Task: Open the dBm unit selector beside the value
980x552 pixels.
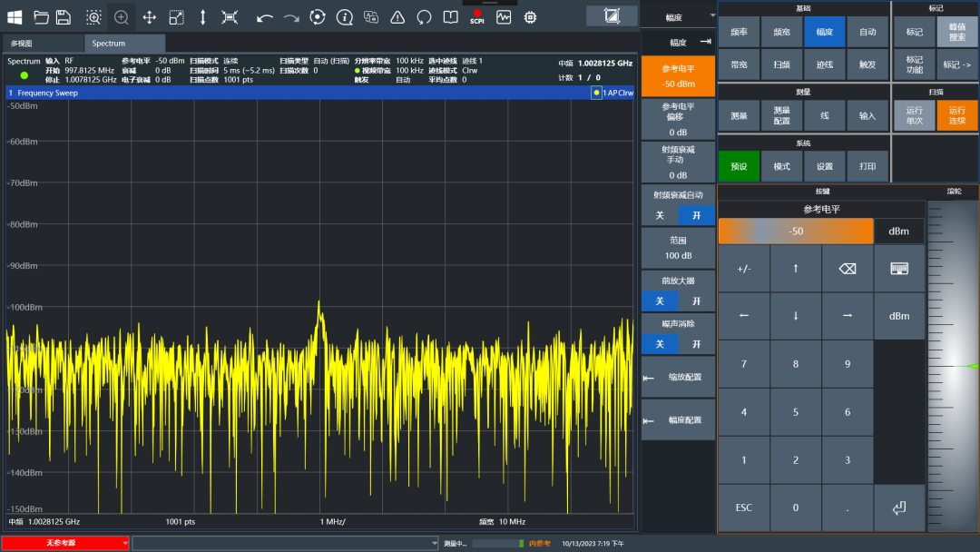Action: point(898,232)
